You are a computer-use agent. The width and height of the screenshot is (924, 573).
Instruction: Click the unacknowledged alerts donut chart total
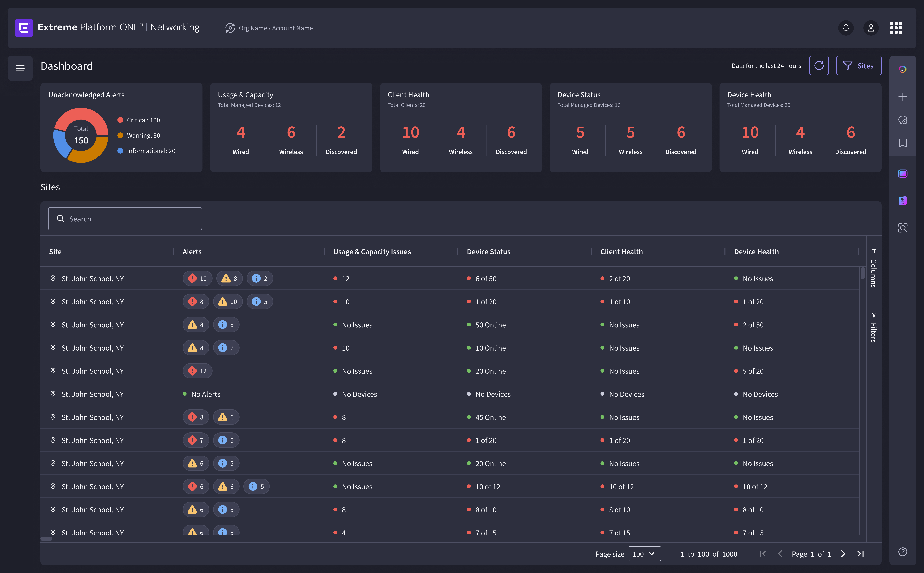81,135
